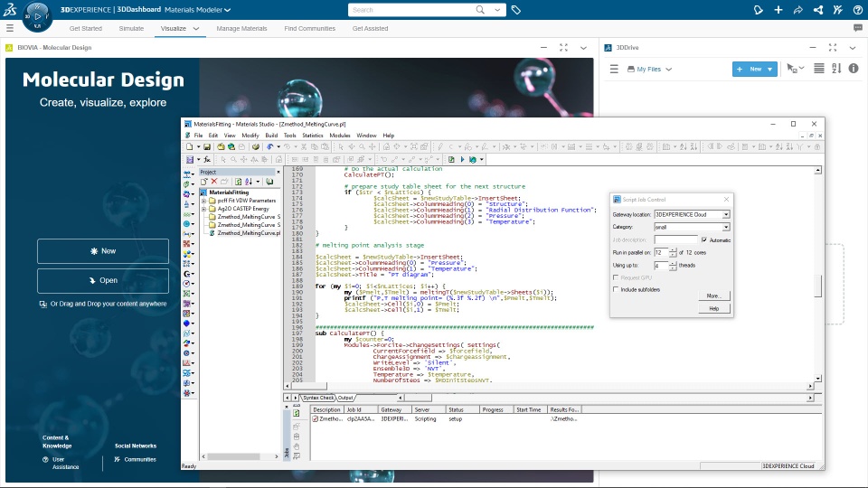Open the Statistics menu
This screenshot has width=868, height=488.
(312, 136)
